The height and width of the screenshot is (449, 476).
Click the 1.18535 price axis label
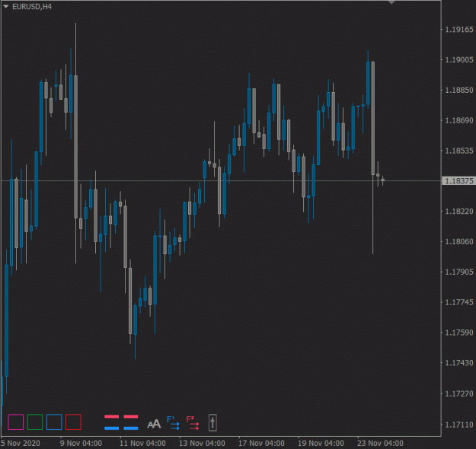coord(459,151)
